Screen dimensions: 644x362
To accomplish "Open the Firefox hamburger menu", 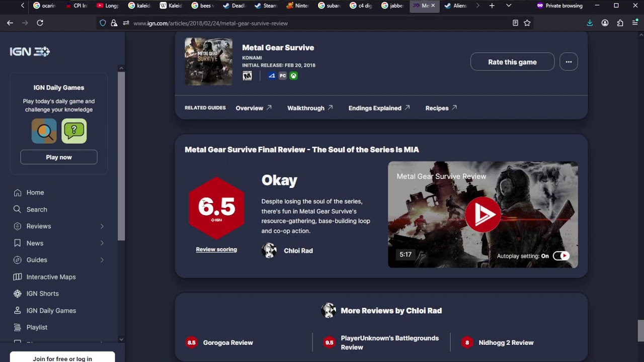I will click(x=635, y=23).
